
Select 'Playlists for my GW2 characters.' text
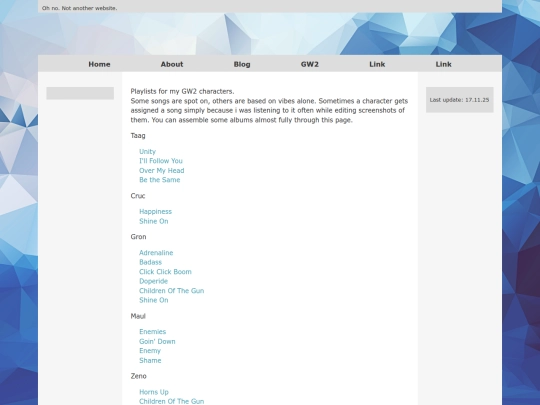coord(182,91)
